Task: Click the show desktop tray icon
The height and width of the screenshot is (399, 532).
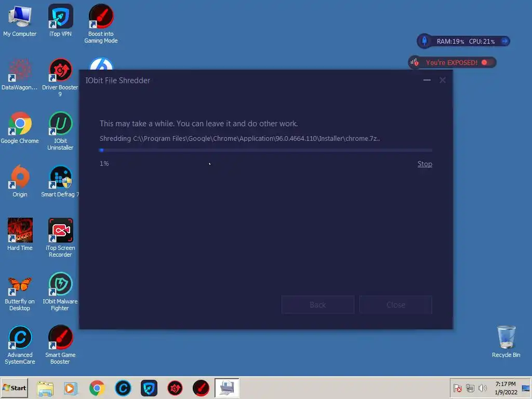Action: 526,388
